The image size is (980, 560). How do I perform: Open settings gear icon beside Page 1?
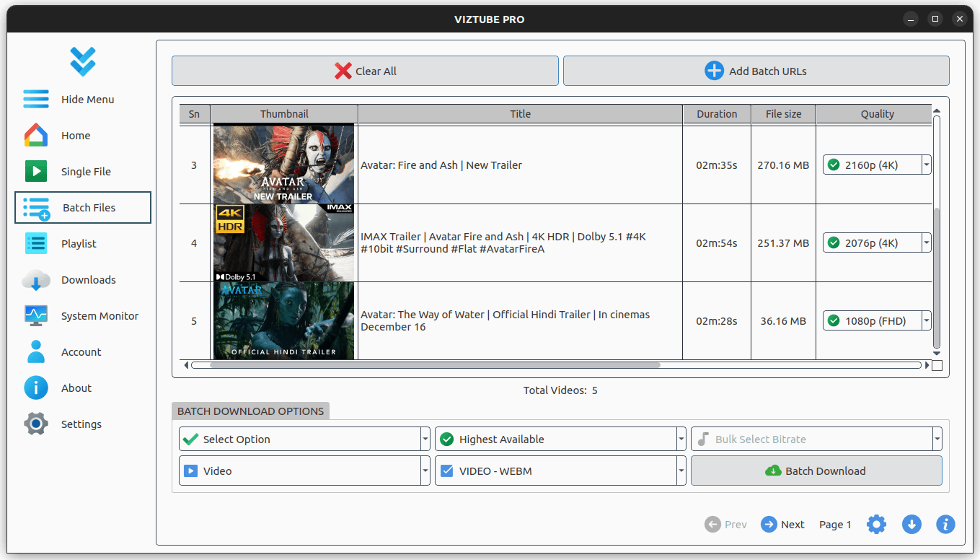pyautogui.click(x=876, y=525)
